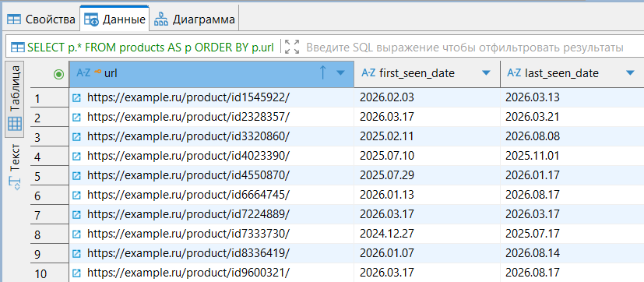Screen dimensions: 644x282
Task: Select the Текст vertical tab
Action: (15, 166)
